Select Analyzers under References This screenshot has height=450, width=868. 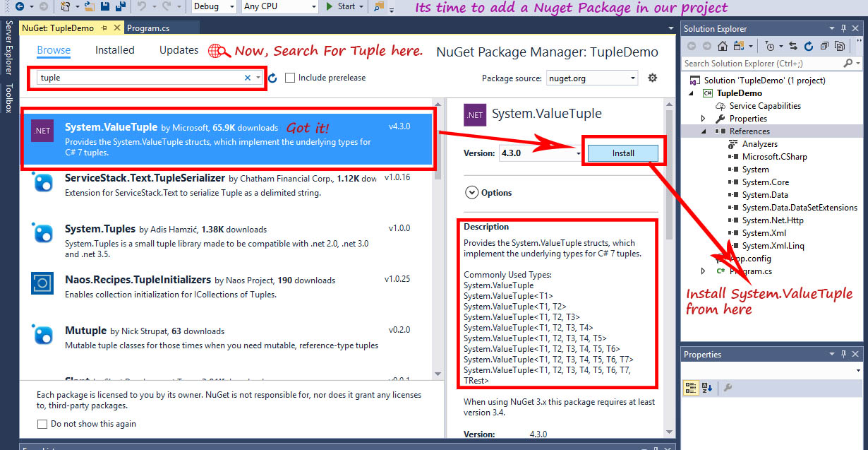tap(759, 144)
